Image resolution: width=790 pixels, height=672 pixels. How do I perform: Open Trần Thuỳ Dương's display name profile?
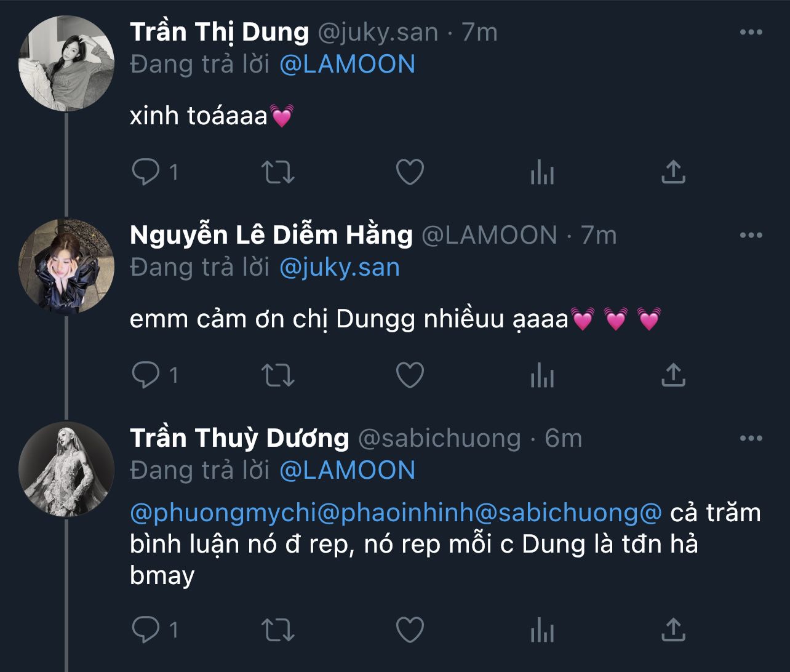[x=239, y=438]
